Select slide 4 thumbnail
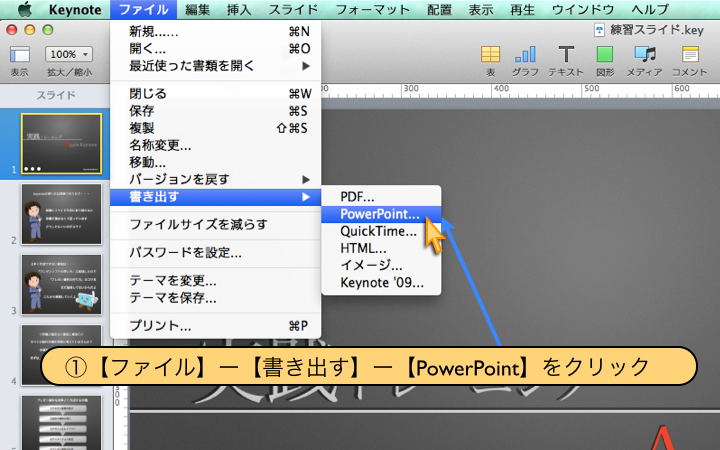Viewport: 720px width, 450px height. tap(62, 355)
